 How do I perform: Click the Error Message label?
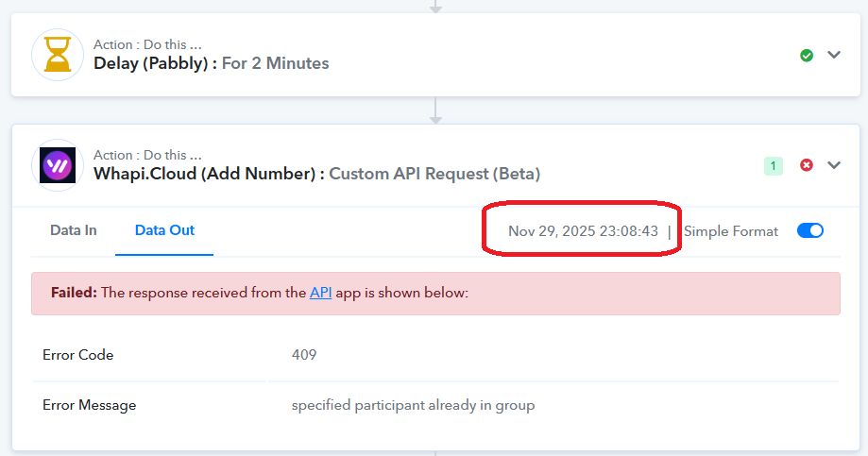(89, 405)
